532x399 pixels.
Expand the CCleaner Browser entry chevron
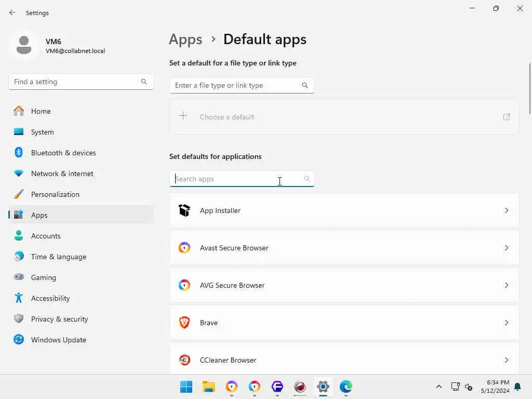[507, 360]
